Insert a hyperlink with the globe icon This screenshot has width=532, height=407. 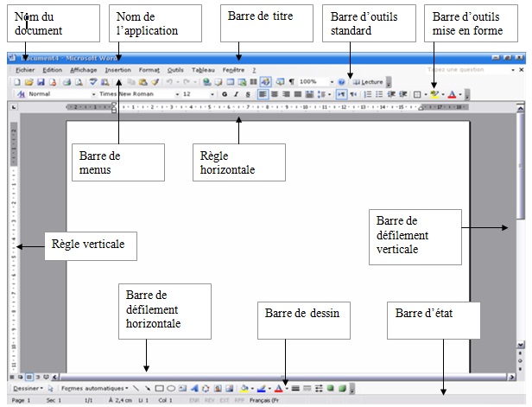click(206, 82)
